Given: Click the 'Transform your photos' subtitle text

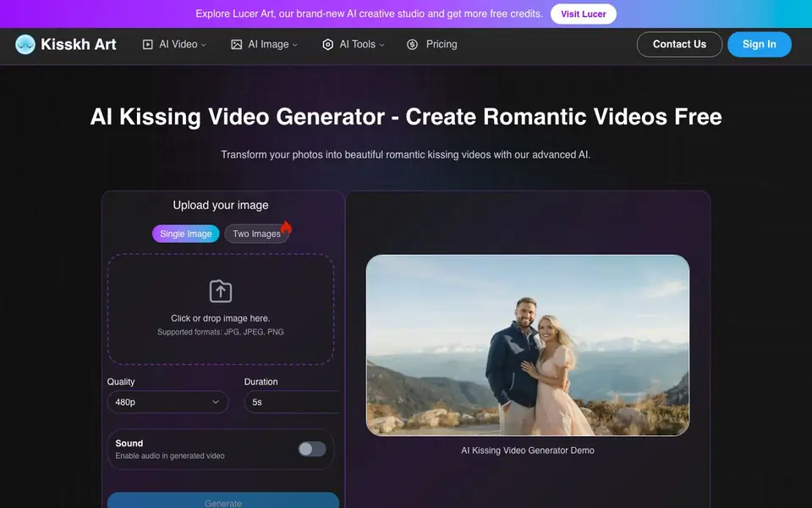Looking at the screenshot, I should click(406, 155).
